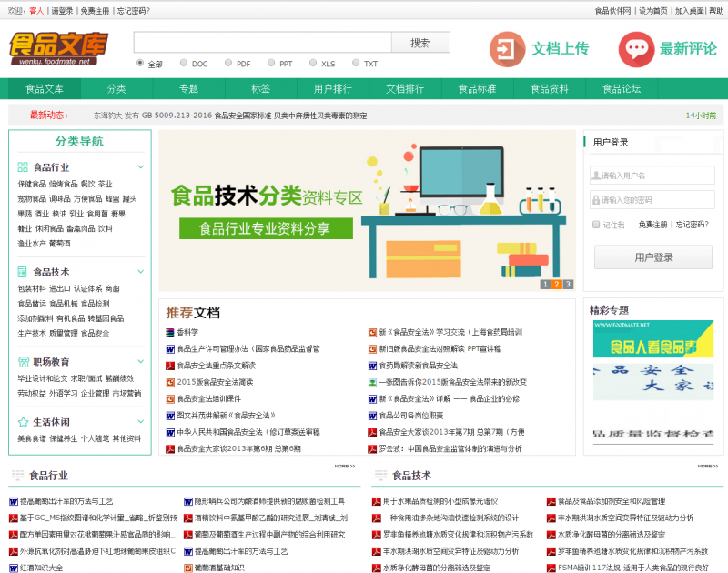
Task: Switch banner to slide 3 indicator
Action: (x=568, y=285)
